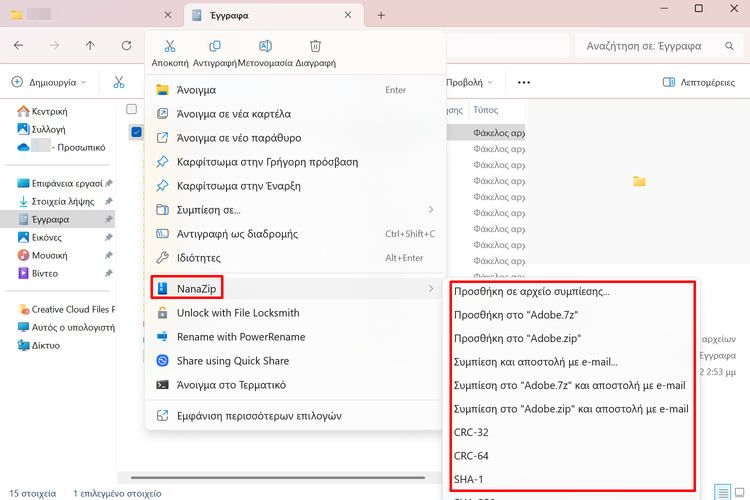Open the Προσωπικό OneDrive item

coord(61,147)
